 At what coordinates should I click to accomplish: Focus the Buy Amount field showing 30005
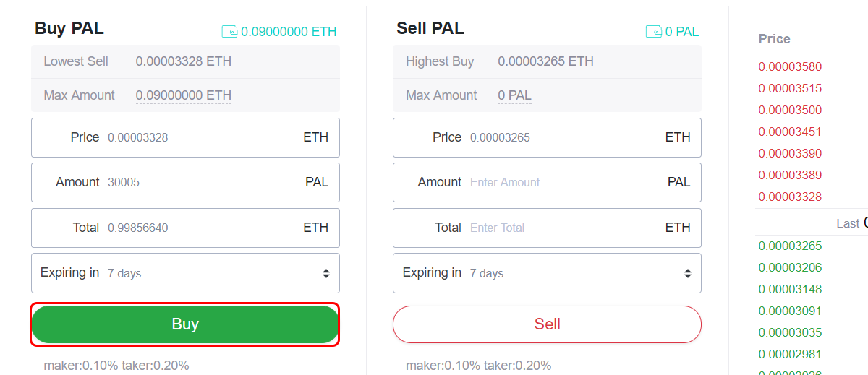[185, 182]
